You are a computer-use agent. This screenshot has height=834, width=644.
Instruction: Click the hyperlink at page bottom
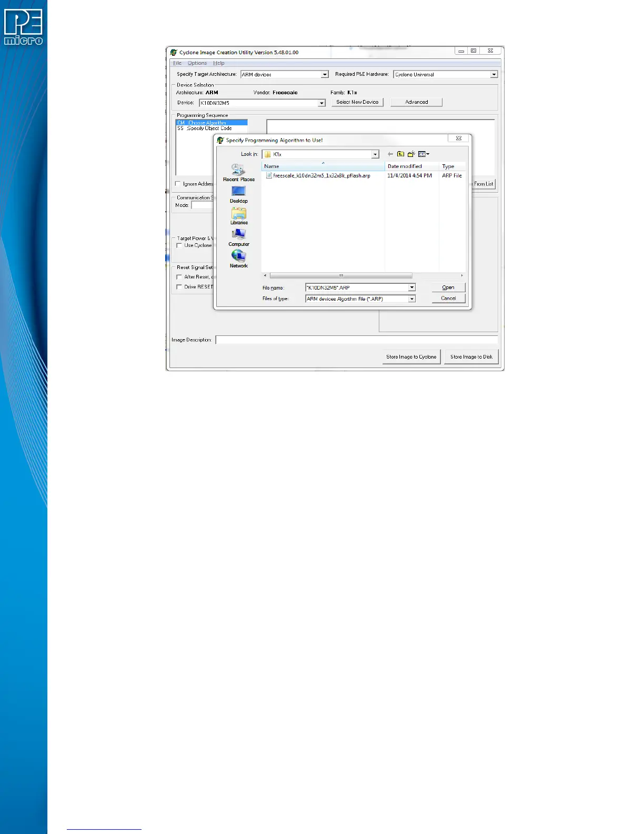pyautogui.click(x=104, y=828)
